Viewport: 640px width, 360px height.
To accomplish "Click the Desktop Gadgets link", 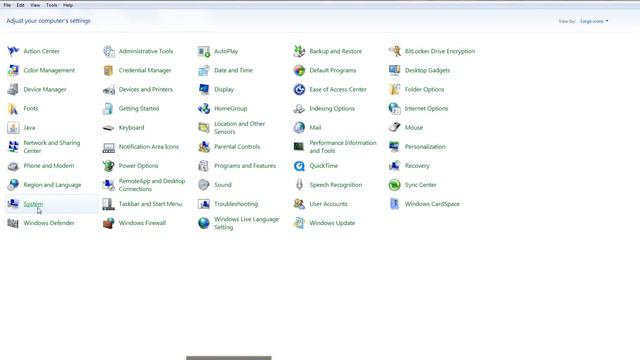I will point(427,70).
